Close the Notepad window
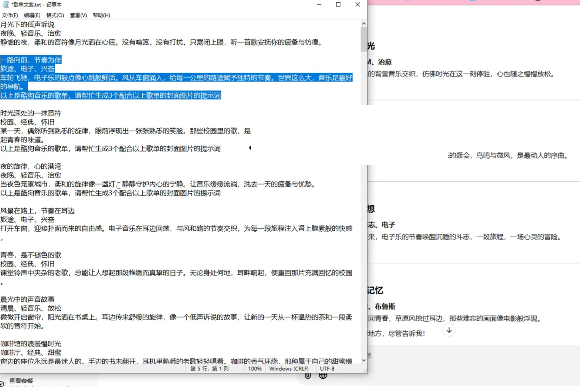This screenshot has width=580, height=387. click(357, 4)
